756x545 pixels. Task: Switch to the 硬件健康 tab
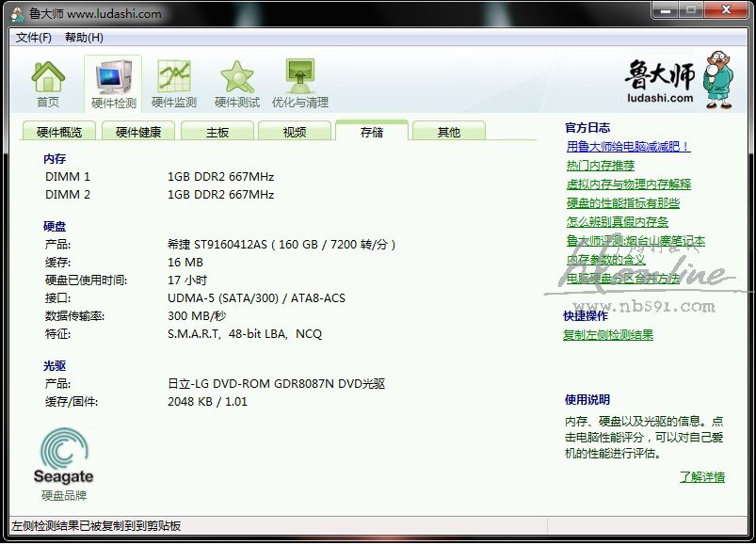pyautogui.click(x=138, y=132)
